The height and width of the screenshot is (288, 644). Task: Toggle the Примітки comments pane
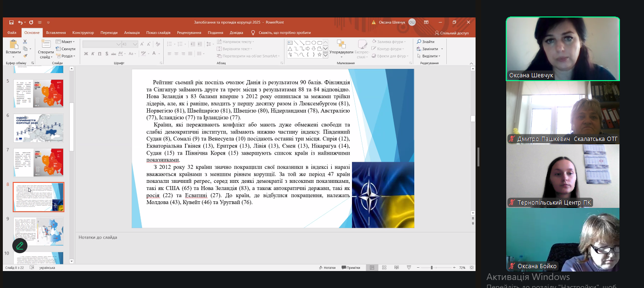point(350,268)
